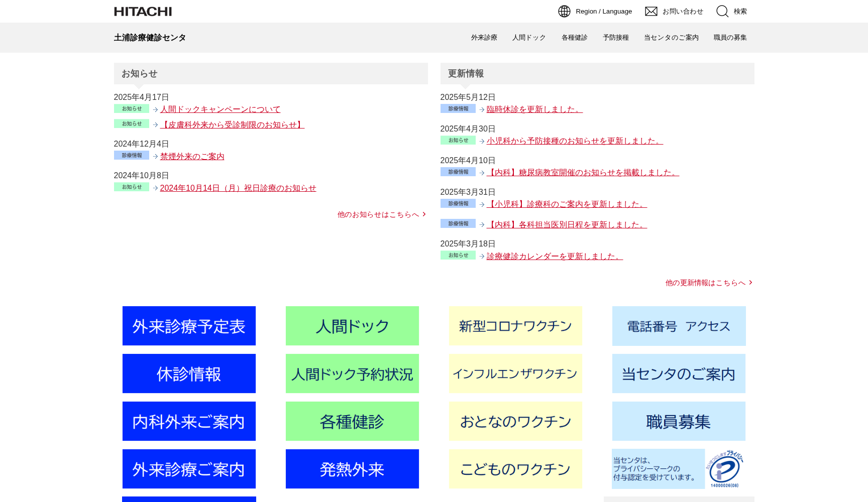Image resolution: width=868 pixels, height=502 pixels.
Task: Open the Region / Language globe icon
Action: pos(565,11)
